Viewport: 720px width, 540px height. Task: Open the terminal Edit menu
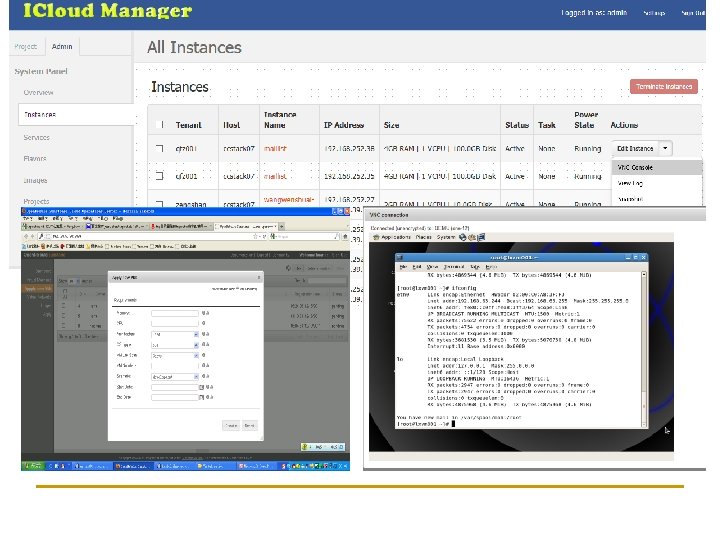[417, 266]
